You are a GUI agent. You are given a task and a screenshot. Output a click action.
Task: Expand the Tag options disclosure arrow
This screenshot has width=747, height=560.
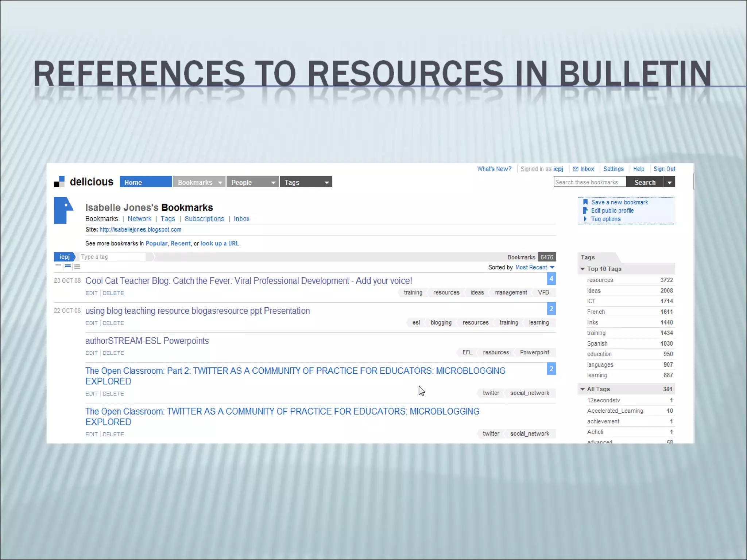tap(585, 219)
